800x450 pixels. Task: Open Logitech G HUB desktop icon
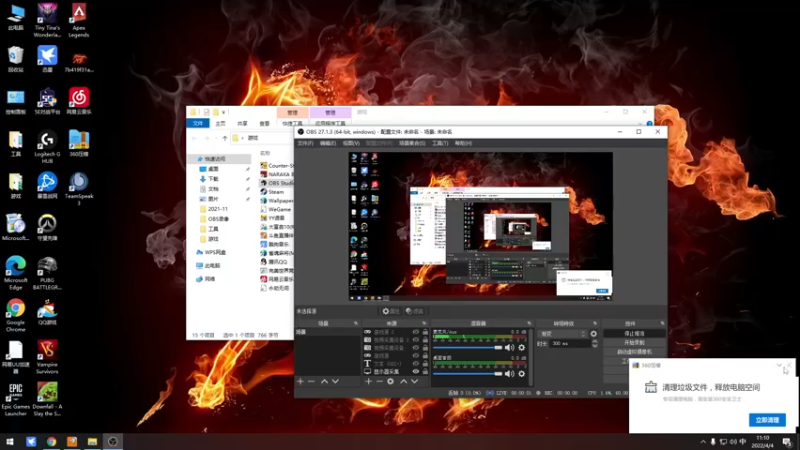click(47, 147)
